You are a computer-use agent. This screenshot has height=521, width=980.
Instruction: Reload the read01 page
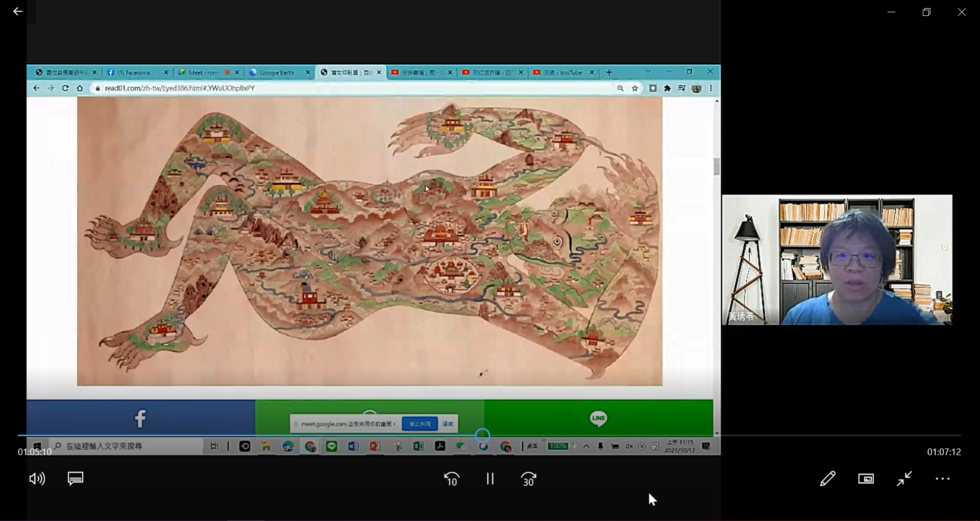(x=65, y=88)
